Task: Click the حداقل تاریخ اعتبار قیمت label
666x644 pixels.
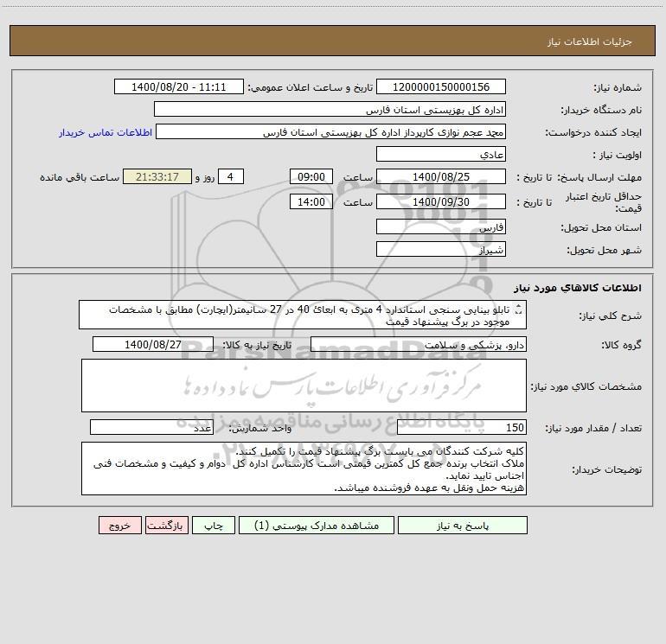Action: pos(604,202)
